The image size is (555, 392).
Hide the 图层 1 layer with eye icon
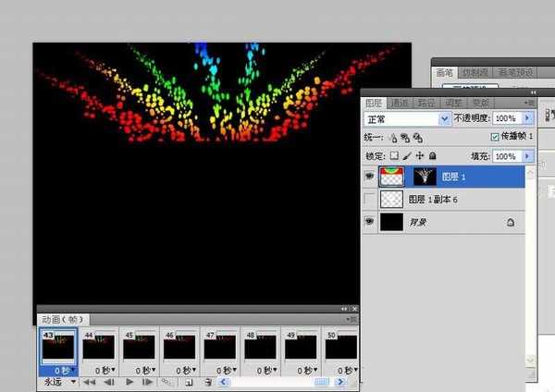(369, 178)
